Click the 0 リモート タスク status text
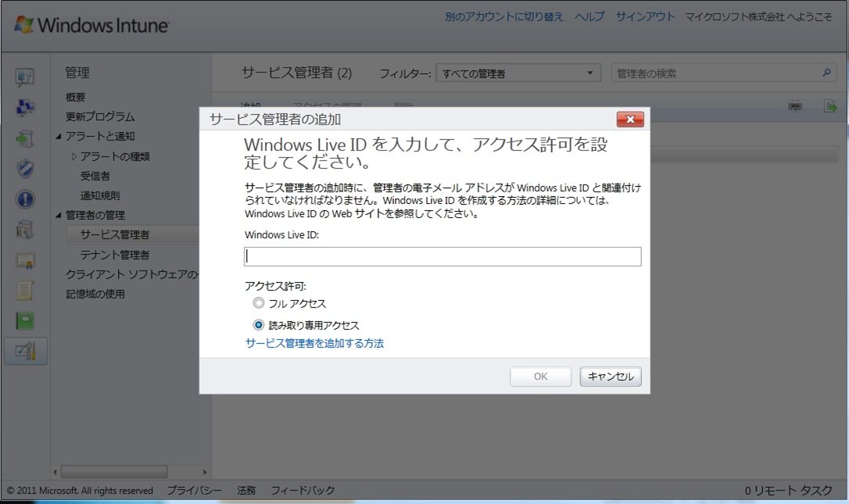The image size is (849, 504). tap(788, 491)
